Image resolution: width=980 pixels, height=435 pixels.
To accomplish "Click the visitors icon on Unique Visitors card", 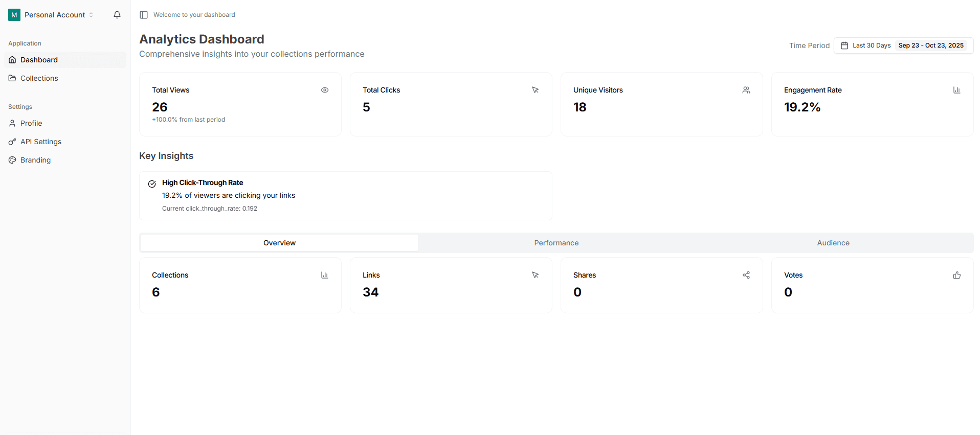I will pos(746,90).
